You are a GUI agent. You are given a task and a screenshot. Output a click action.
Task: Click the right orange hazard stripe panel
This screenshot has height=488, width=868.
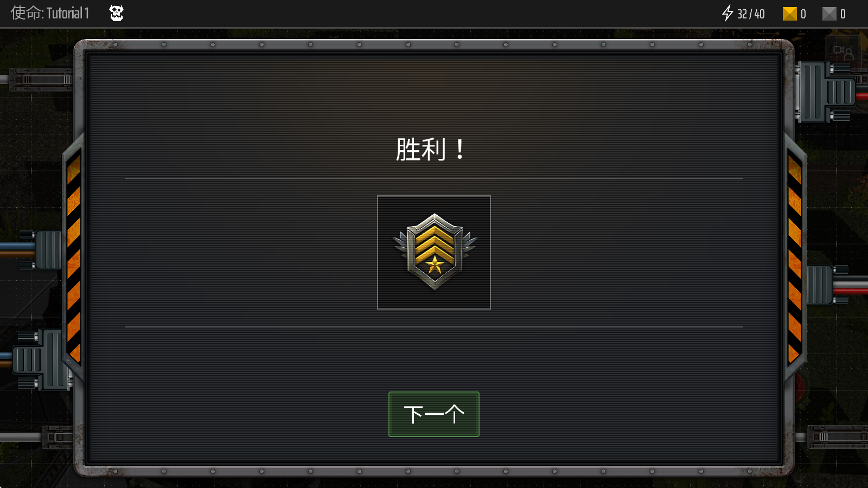(795, 258)
